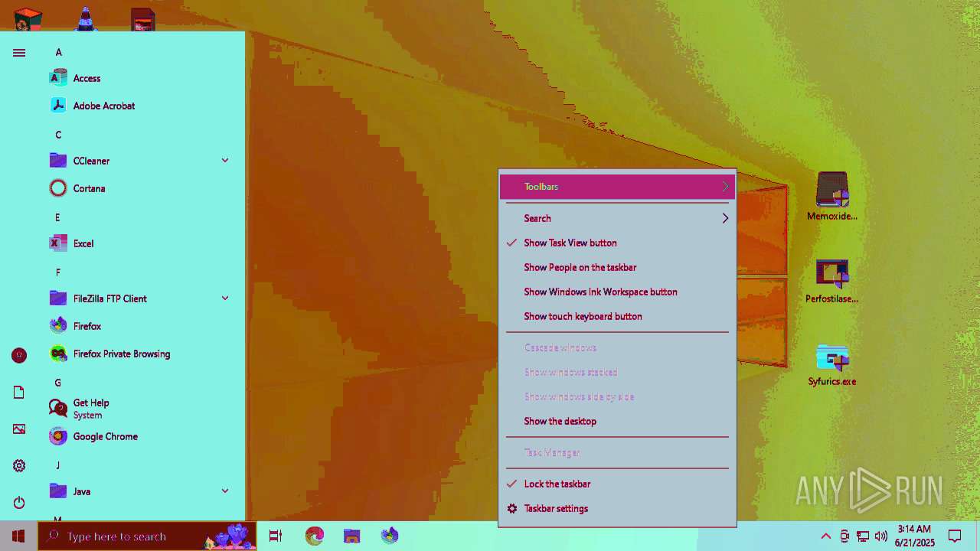Screen dimensions: 980x551
Task: Open the user account icon in Start
Action: 19,355
